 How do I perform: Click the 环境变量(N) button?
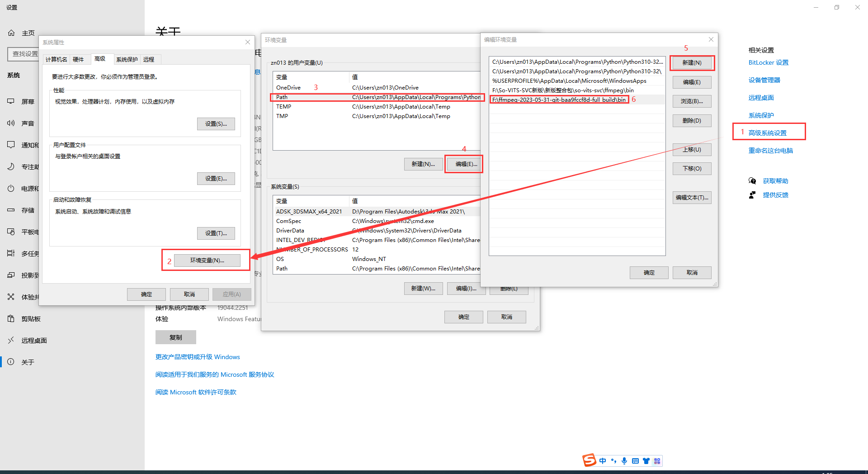207,260
